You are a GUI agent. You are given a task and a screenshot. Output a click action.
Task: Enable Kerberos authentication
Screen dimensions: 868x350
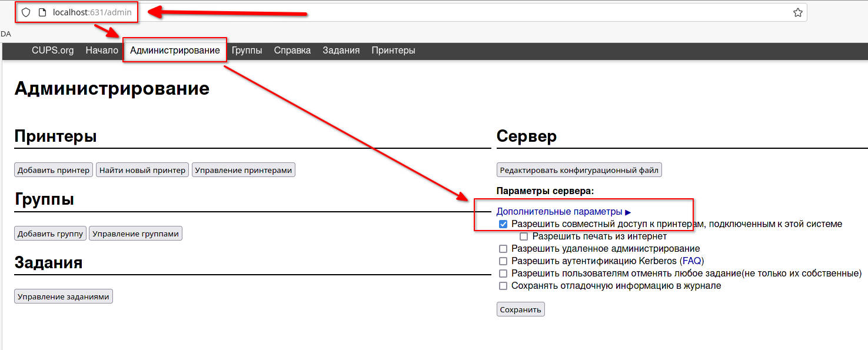tap(503, 261)
